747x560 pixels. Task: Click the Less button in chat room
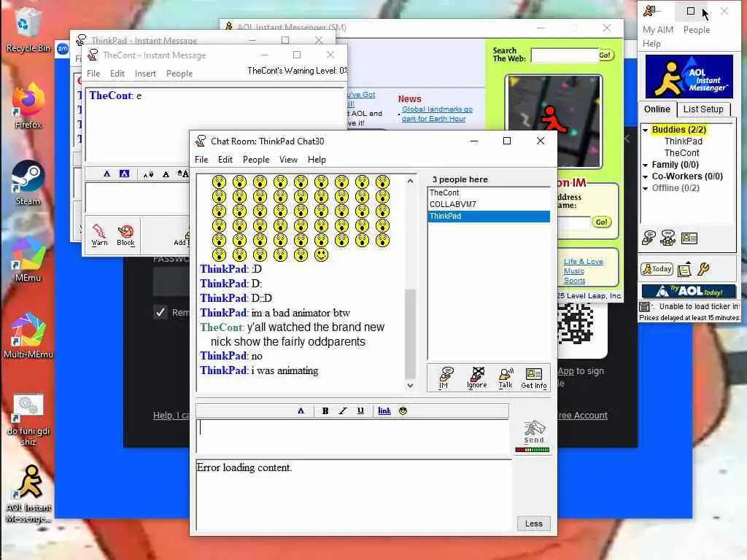533,524
